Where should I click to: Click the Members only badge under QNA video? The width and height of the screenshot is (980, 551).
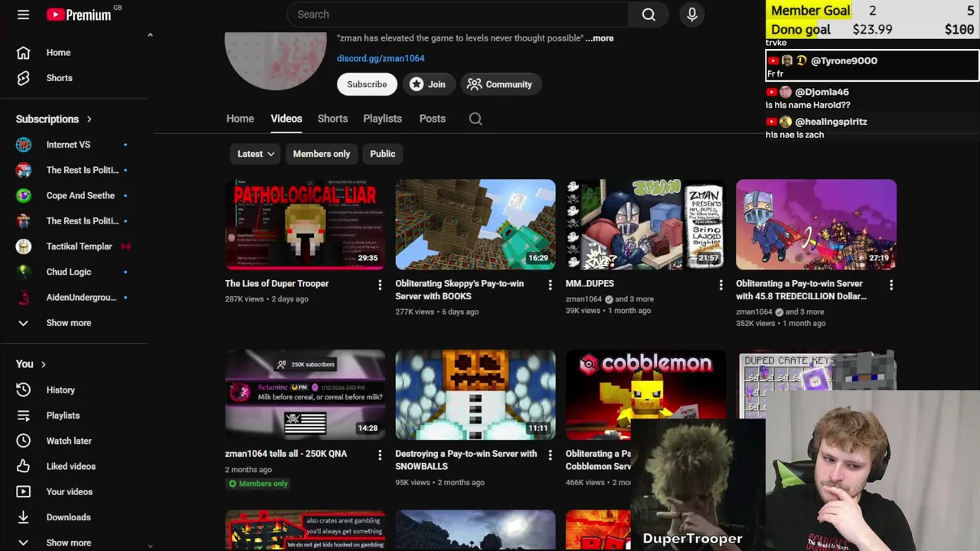click(257, 484)
